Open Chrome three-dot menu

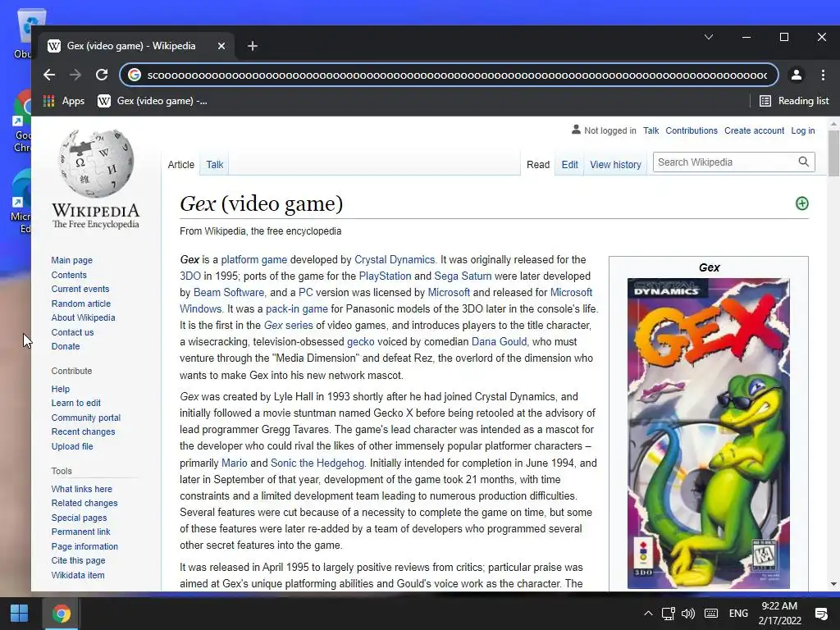point(823,75)
